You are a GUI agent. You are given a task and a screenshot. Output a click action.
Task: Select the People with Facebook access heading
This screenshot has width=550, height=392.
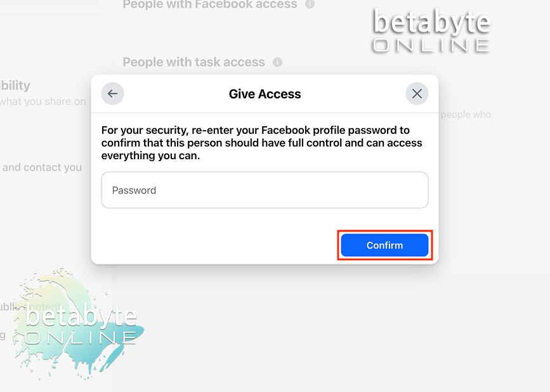(x=210, y=4)
